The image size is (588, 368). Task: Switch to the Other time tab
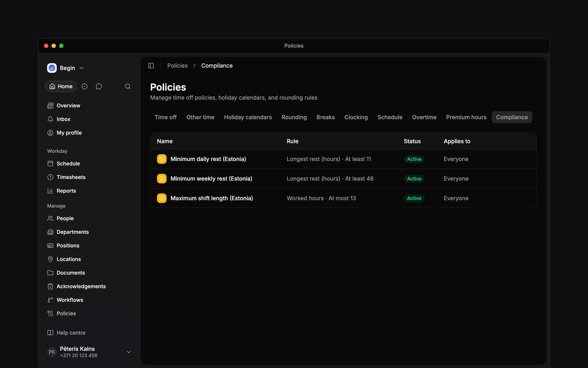pos(200,117)
